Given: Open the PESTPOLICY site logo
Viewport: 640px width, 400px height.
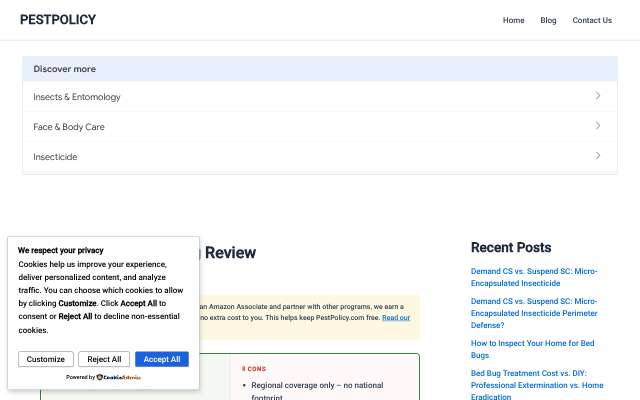Looking at the screenshot, I should click(58, 20).
